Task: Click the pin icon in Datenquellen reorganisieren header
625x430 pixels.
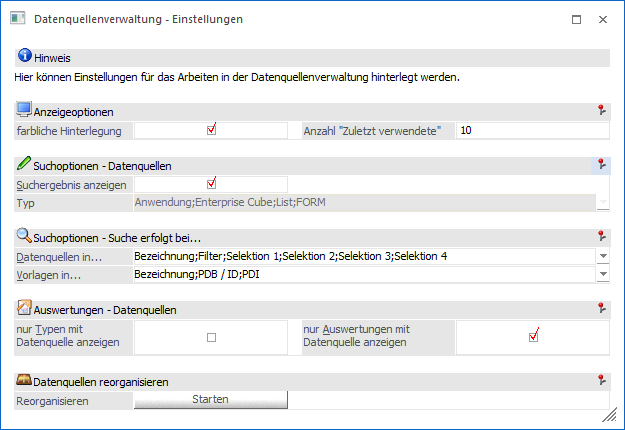Action: click(x=601, y=382)
